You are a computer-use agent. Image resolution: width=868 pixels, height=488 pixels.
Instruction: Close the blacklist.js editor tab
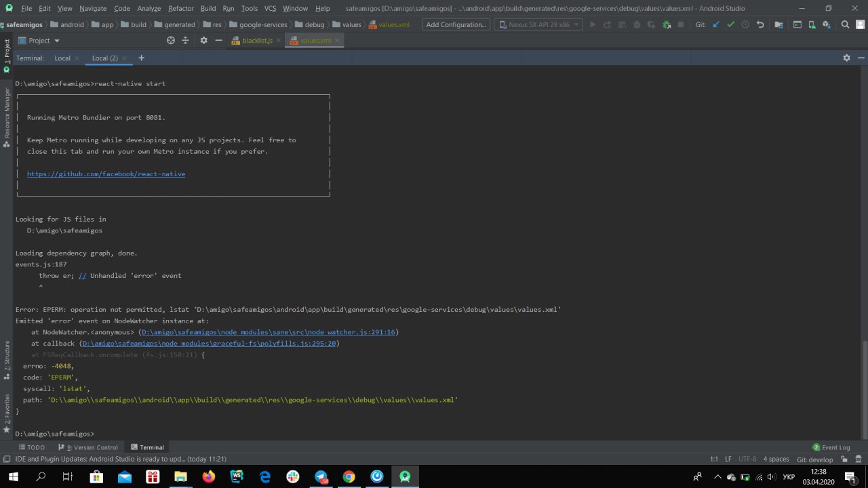click(279, 41)
